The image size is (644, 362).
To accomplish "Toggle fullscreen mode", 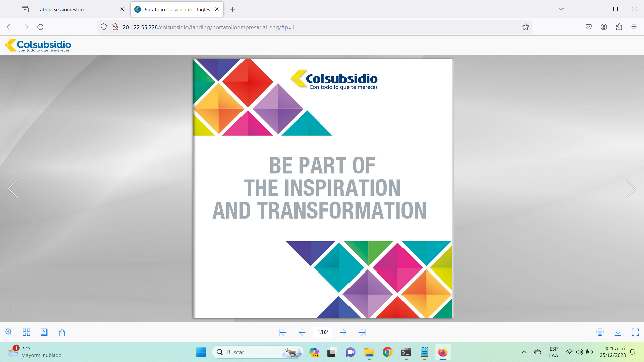I will point(635,332).
